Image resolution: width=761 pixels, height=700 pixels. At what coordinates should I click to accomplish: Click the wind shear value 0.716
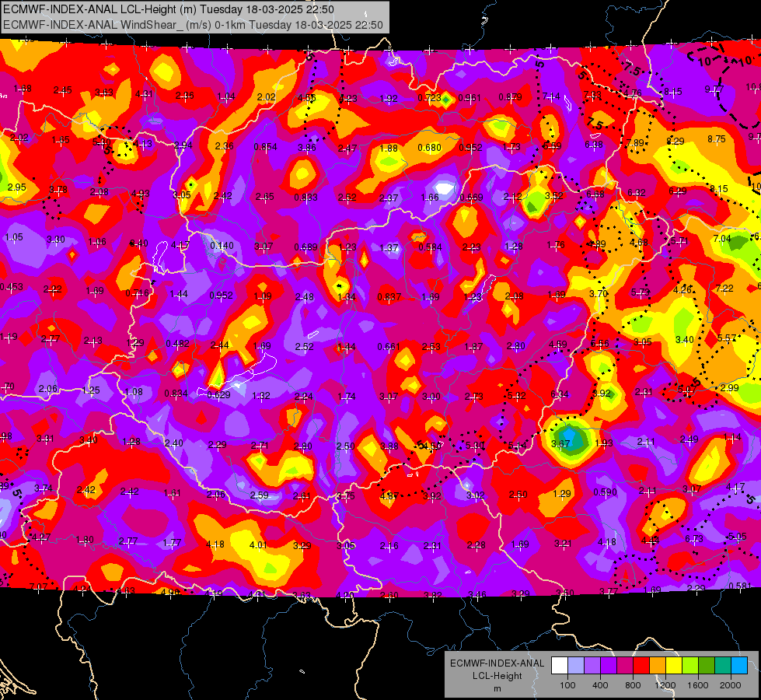137,293
